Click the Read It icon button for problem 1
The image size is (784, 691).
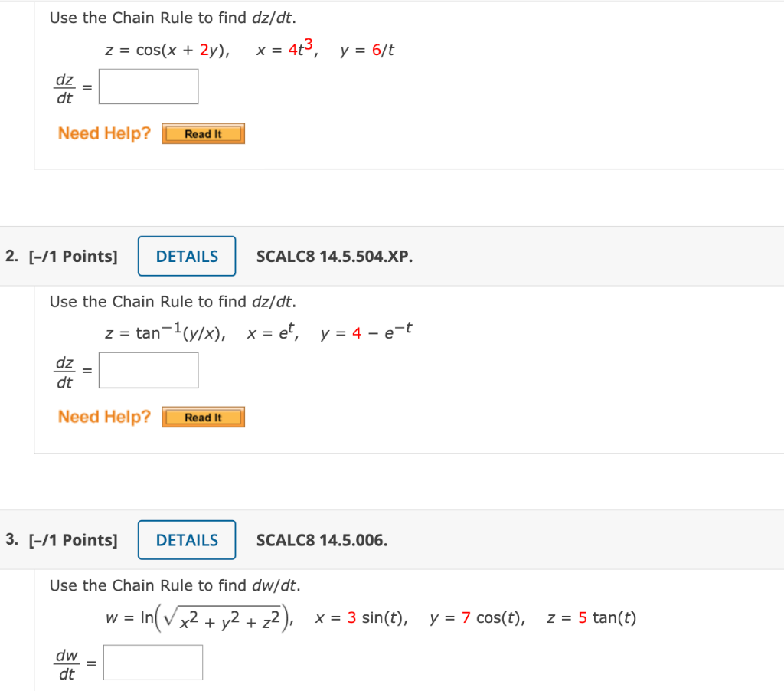point(202,133)
